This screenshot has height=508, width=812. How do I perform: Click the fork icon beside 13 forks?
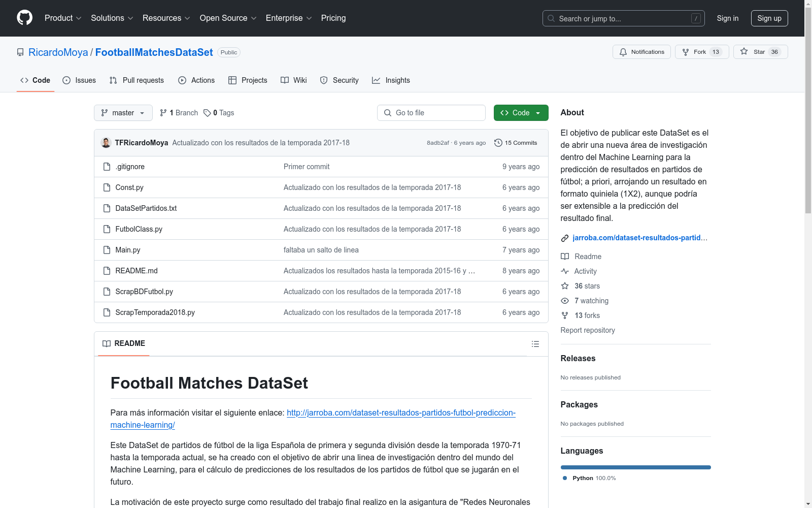click(565, 315)
